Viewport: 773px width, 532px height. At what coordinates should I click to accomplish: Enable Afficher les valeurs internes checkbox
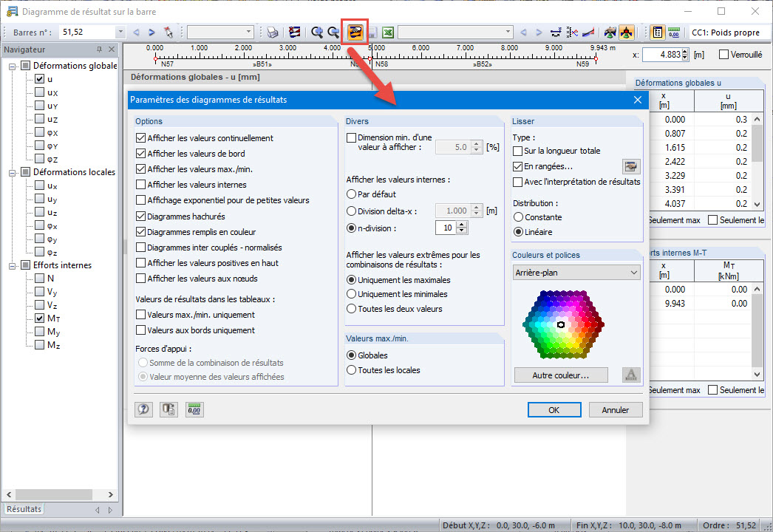click(141, 185)
